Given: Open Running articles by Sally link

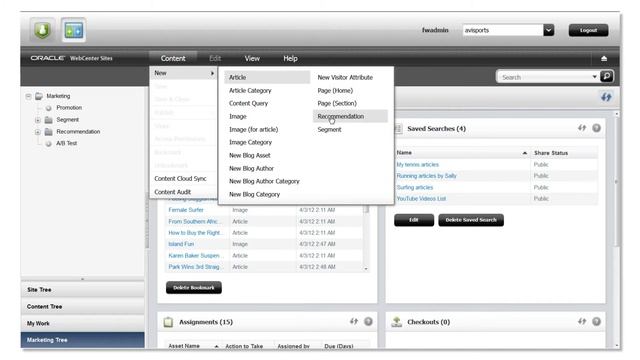Looking at the screenshot, I should pos(426,176).
